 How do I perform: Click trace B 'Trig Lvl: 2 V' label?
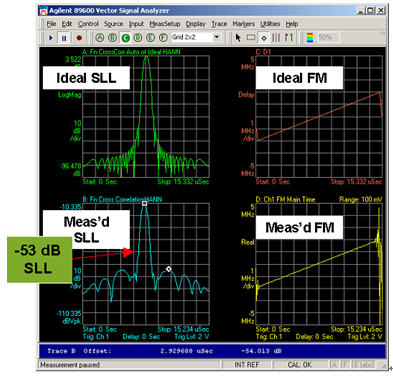(192, 337)
